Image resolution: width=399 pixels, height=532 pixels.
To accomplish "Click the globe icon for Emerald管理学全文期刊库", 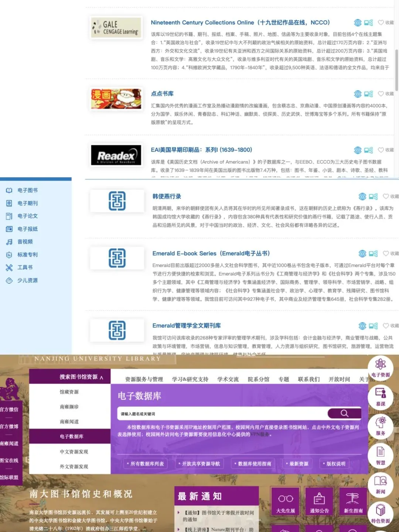I will pos(362,326).
